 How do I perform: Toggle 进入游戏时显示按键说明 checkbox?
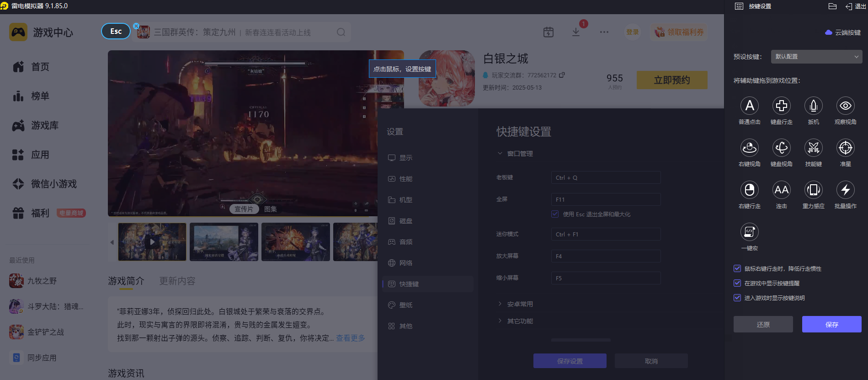pyautogui.click(x=737, y=298)
